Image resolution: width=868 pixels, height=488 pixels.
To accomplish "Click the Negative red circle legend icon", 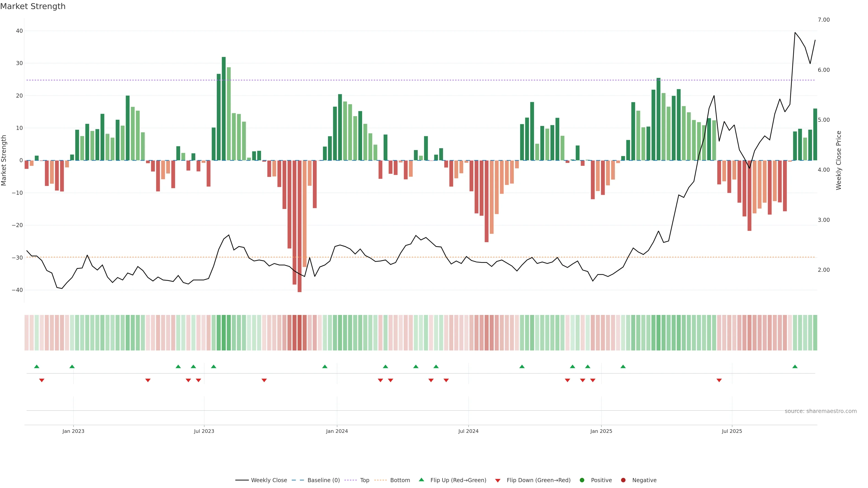I will (623, 480).
